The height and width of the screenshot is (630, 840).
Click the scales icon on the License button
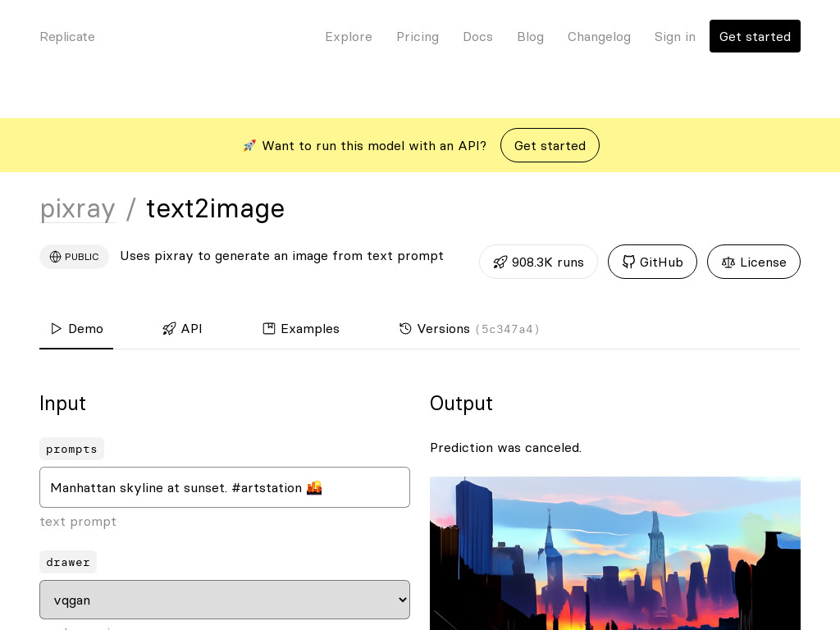[x=728, y=262]
